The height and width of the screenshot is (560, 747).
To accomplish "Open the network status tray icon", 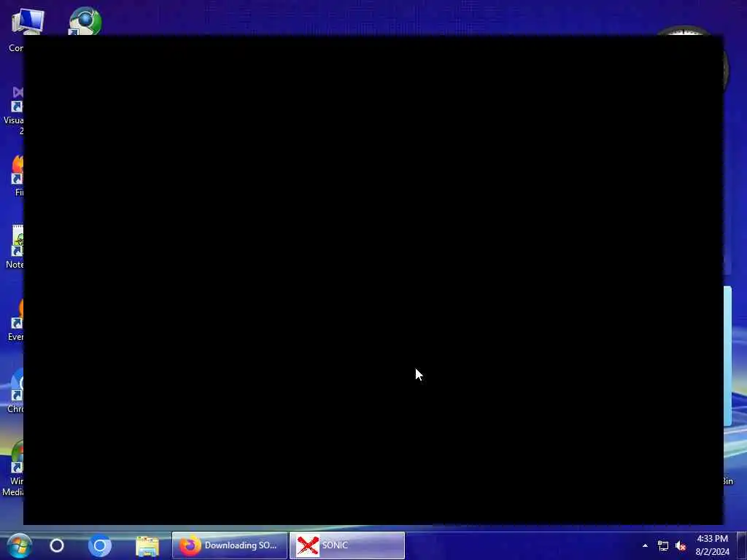I will 662,545.
